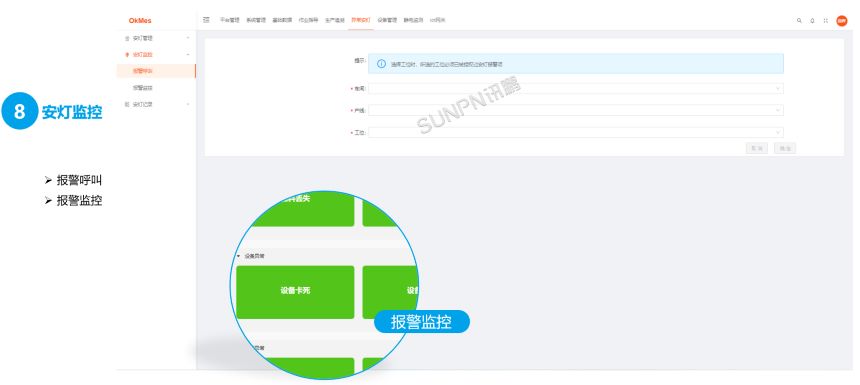Switch to the 基础数据 tab
Screen dimensions: 860x385
pos(282,20)
